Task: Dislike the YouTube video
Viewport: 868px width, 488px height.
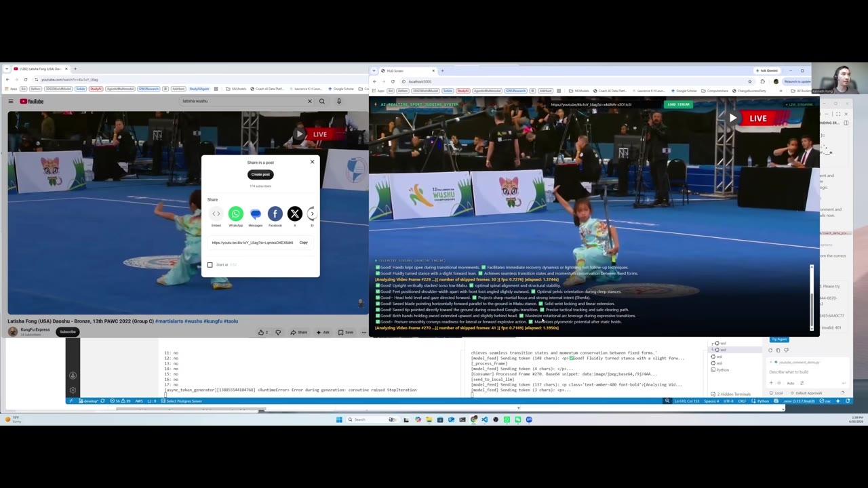Action: [x=278, y=332]
